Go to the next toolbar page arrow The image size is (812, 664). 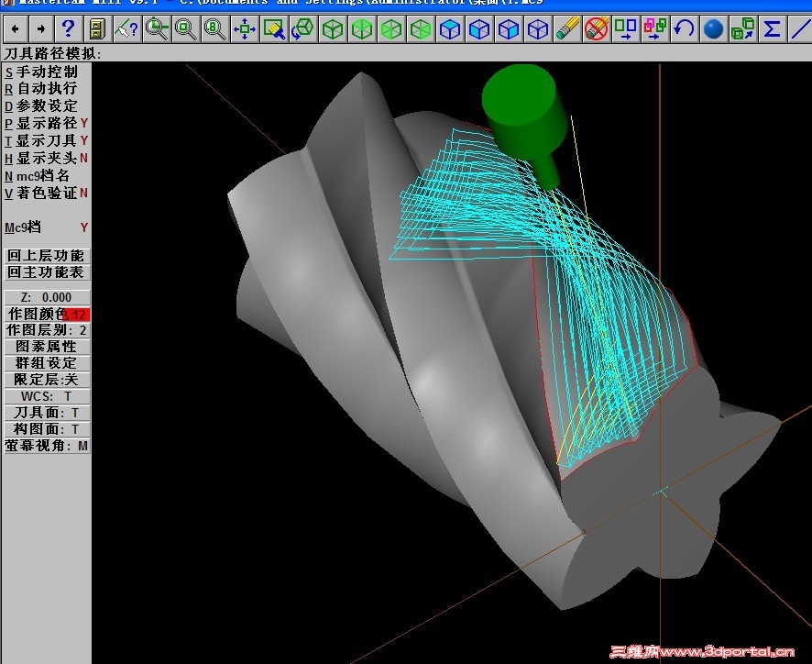pos(41,29)
